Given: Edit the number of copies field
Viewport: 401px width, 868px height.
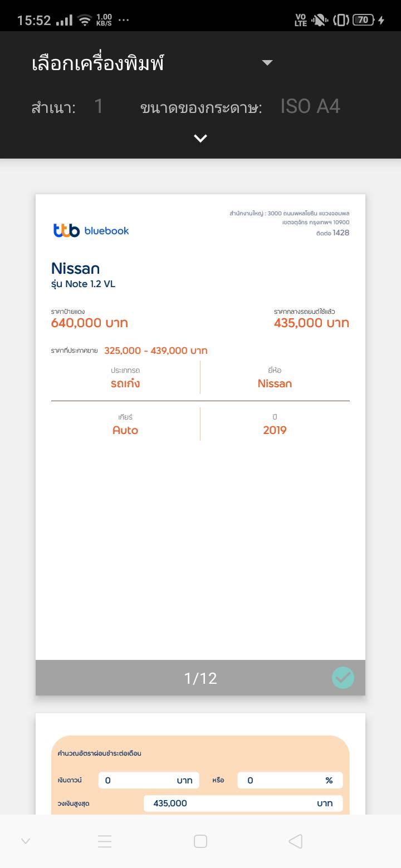Looking at the screenshot, I should 99,106.
